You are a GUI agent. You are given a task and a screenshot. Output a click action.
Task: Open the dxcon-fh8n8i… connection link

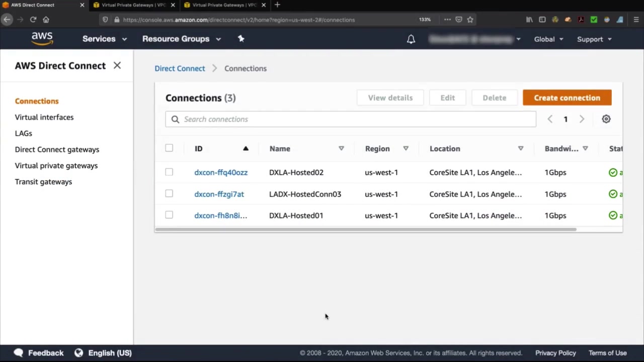tap(220, 215)
